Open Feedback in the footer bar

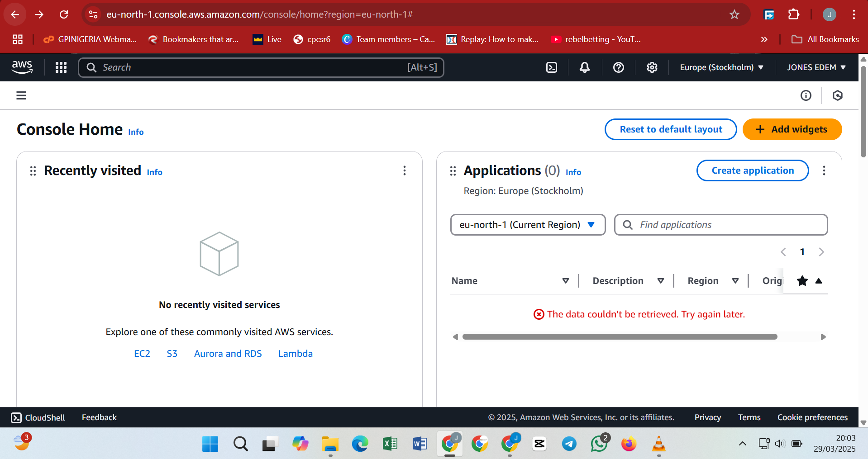[x=99, y=417]
